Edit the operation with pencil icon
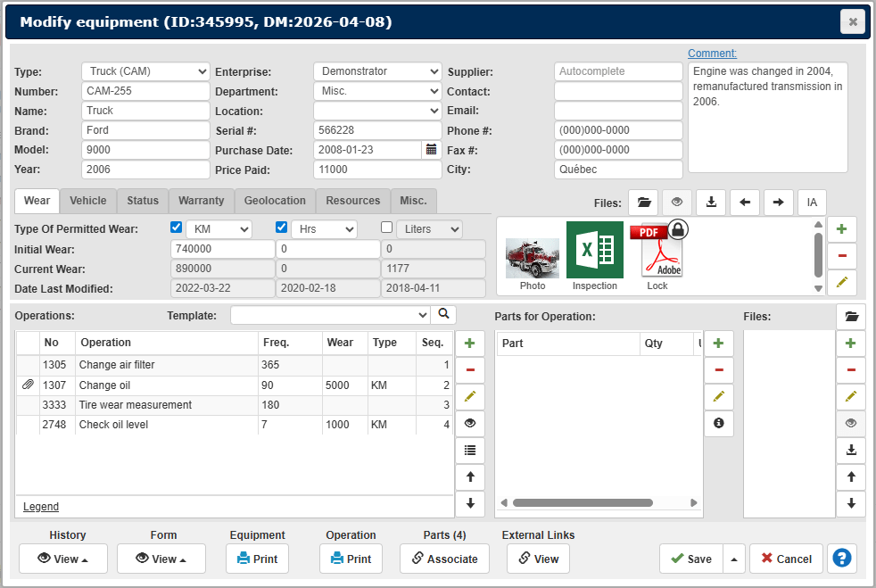 470,397
